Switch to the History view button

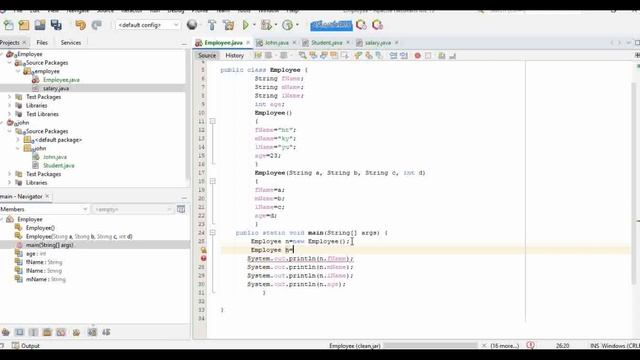tap(234, 56)
